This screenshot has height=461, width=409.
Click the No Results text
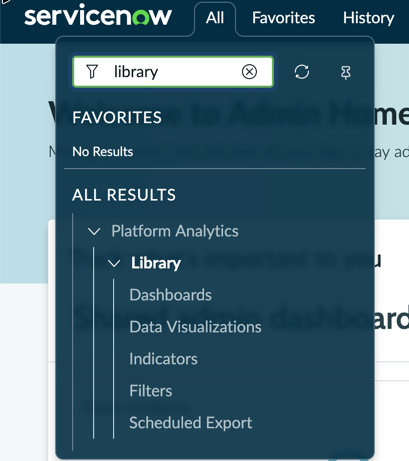click(103, 152)
